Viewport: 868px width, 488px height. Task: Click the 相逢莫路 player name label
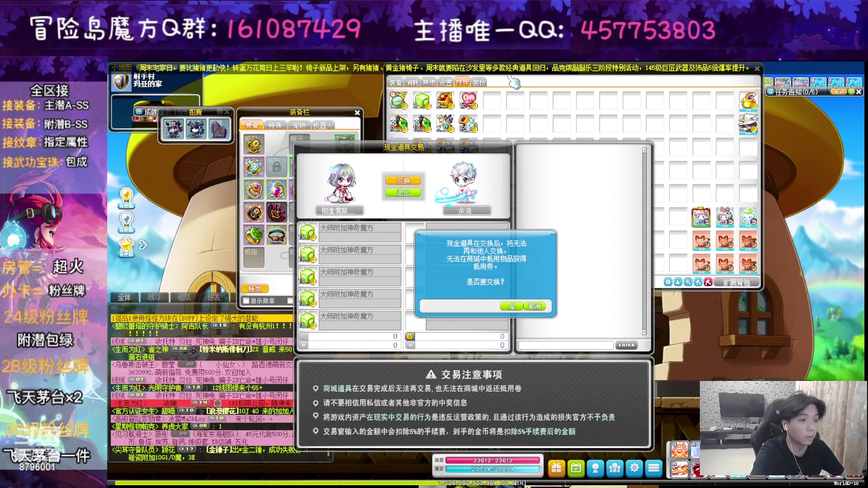339,211
